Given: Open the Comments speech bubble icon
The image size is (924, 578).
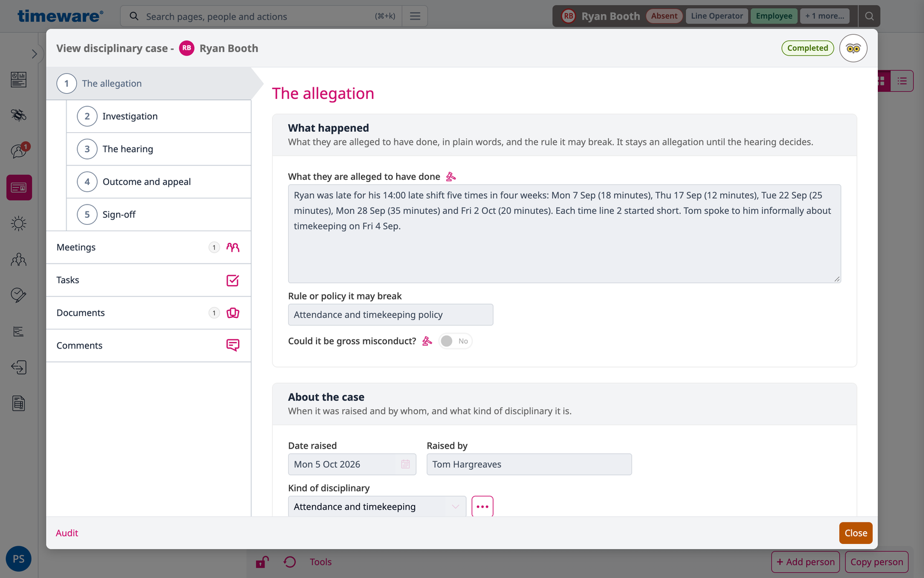Looking at the screenshot, I should click(233, 346).
